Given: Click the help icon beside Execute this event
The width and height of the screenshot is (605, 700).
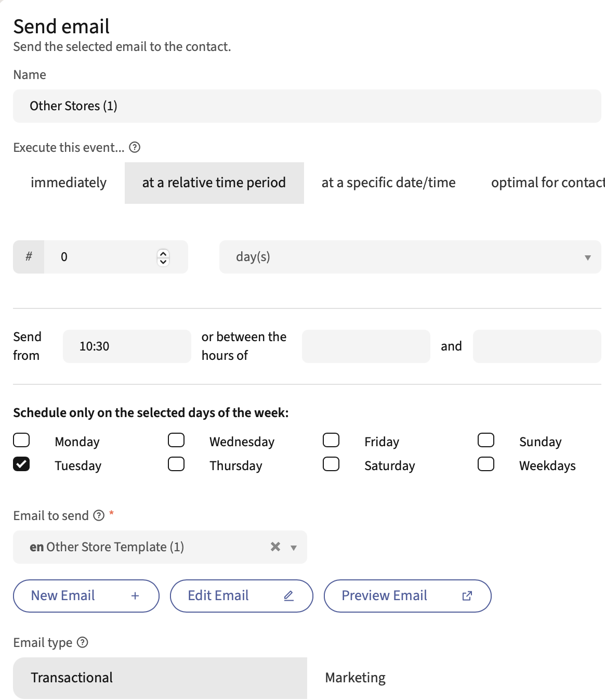Looking at the screenshot, I should tap(135, 148).
